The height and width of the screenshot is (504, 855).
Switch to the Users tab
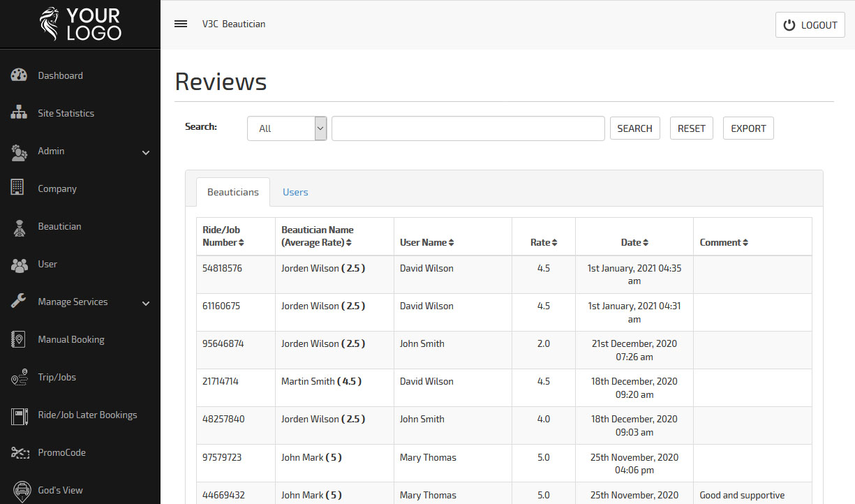[295, 192]
